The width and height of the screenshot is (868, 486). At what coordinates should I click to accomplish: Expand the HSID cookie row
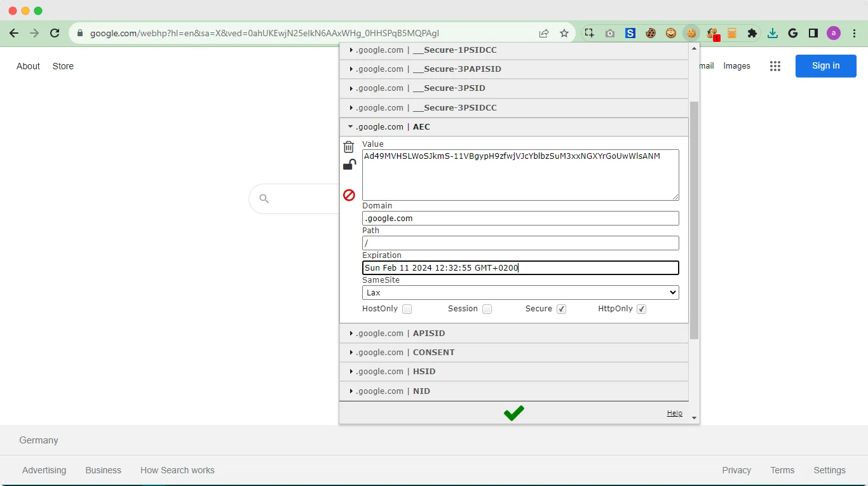(514, 372)
